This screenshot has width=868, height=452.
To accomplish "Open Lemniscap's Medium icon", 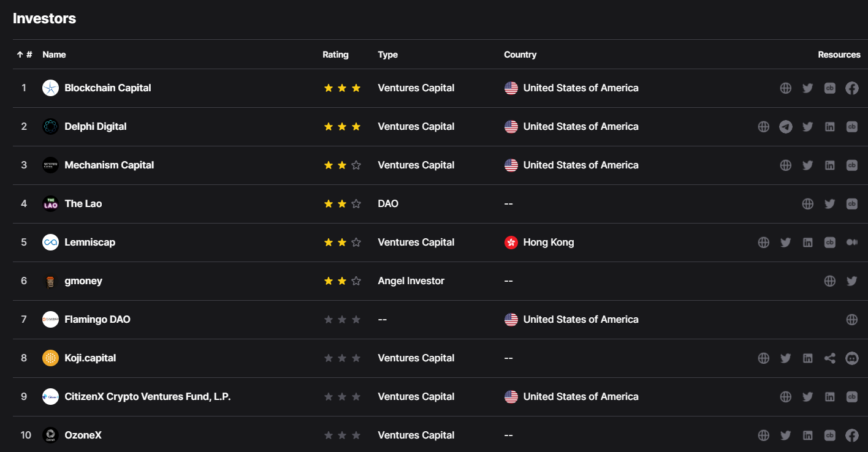I will (851, 243).
